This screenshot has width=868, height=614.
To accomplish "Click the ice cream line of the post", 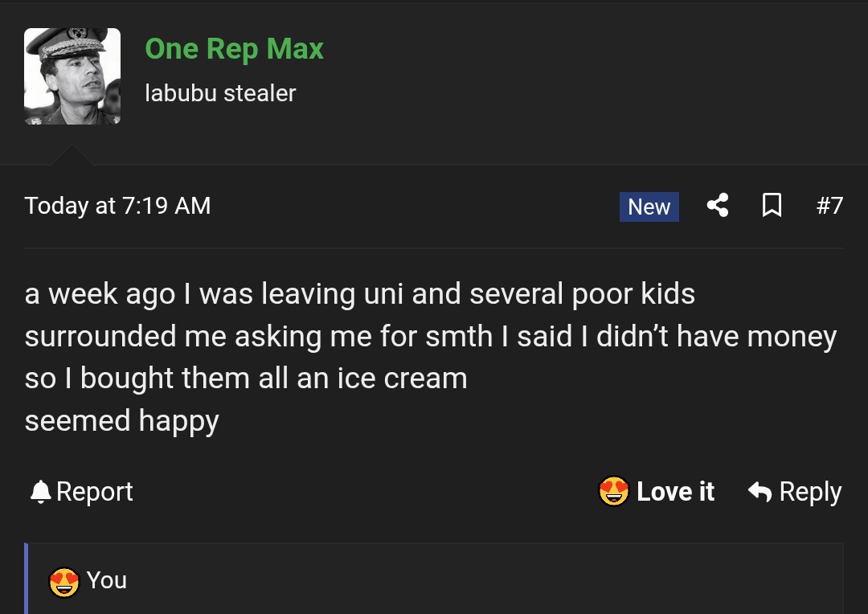I will pos(246,379).
